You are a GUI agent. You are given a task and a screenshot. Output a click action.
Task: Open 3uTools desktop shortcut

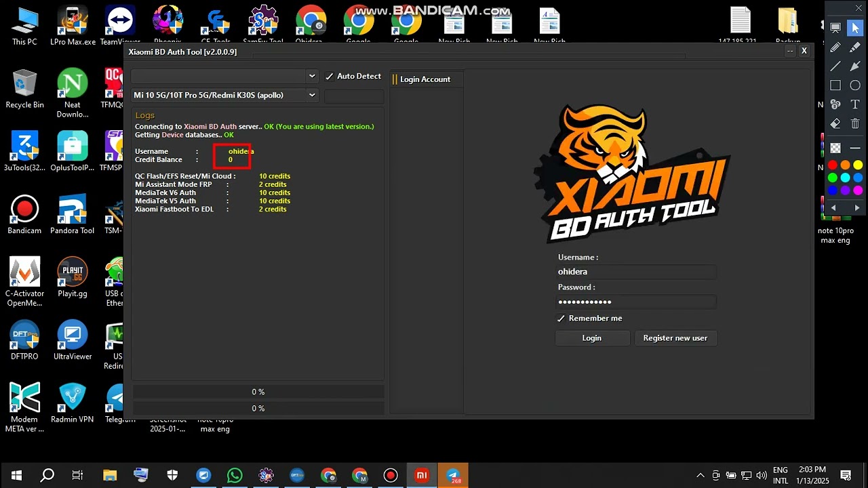tap(24, 151)
